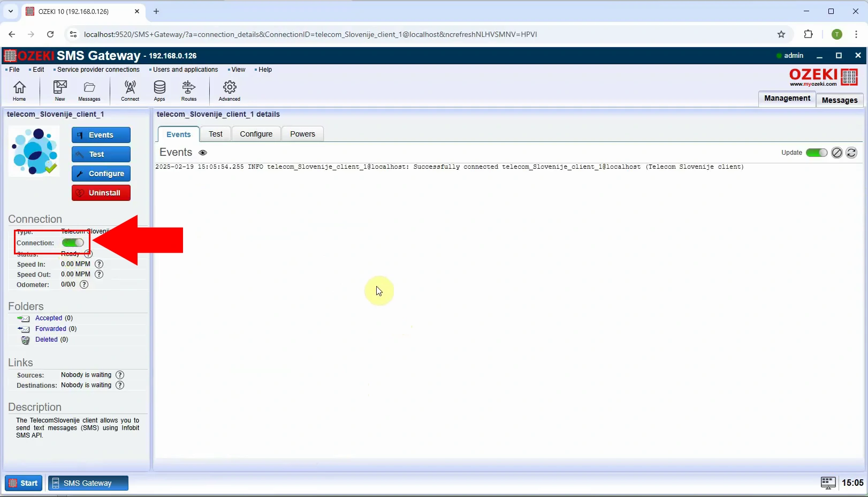Click the refresh events icon

pyautogui.click(x=851, y=153)
